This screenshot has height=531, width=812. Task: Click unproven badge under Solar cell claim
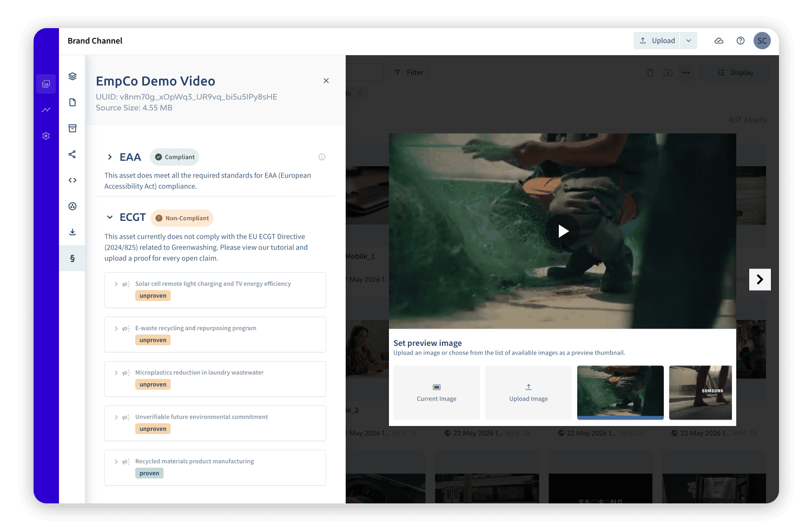click(x=153, y=296)
